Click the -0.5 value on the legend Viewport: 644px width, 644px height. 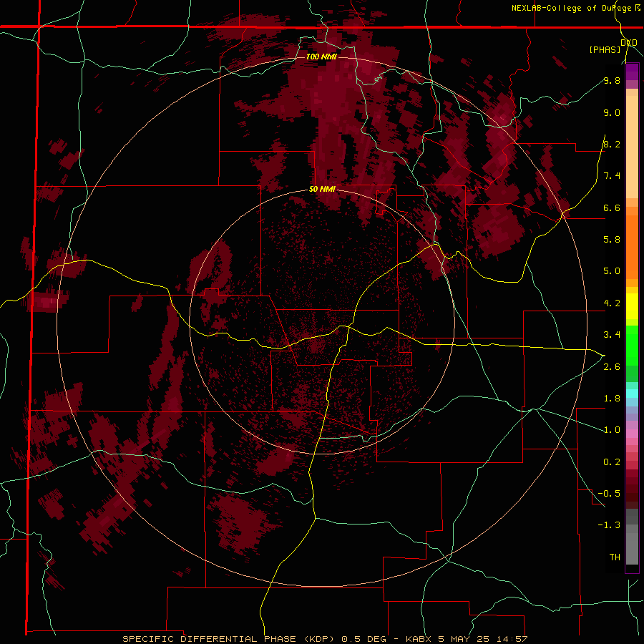(609, 493)
